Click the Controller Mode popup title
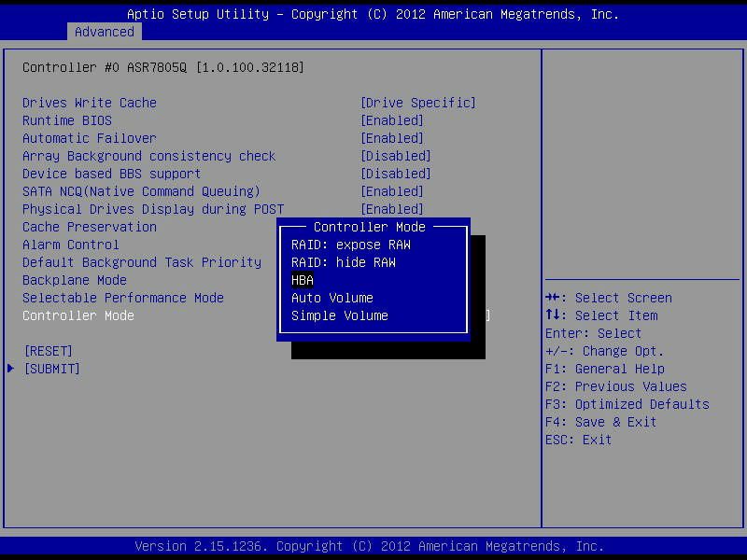The width and height of the screenshot is (747, 560). (x=369, y=227)
